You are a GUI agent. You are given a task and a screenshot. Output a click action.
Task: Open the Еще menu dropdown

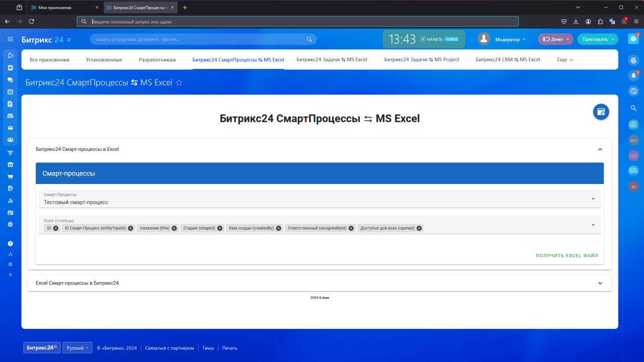[x=565, y=60]
